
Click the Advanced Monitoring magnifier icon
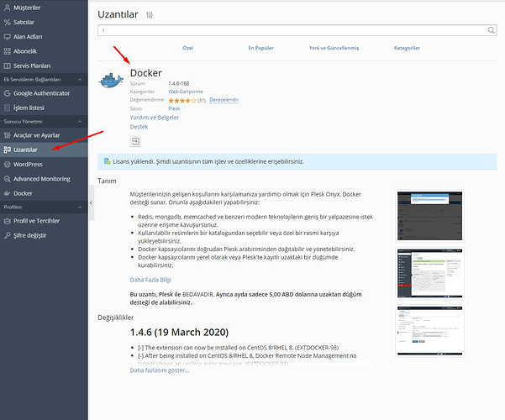[7, 178]
